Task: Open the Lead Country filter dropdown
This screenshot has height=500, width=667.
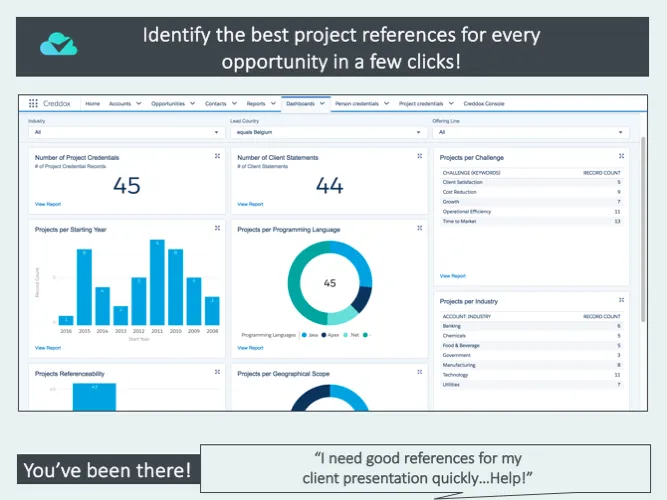Action: (328, 132)
